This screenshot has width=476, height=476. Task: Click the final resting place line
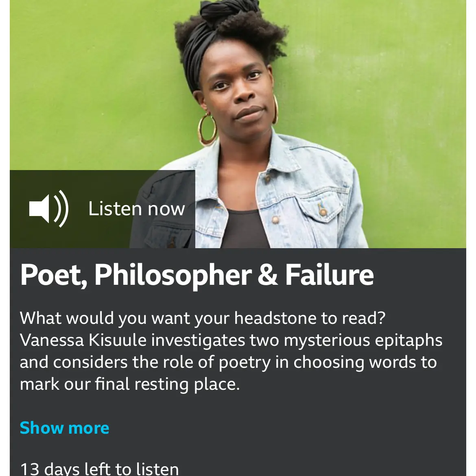tap(130, 384)
